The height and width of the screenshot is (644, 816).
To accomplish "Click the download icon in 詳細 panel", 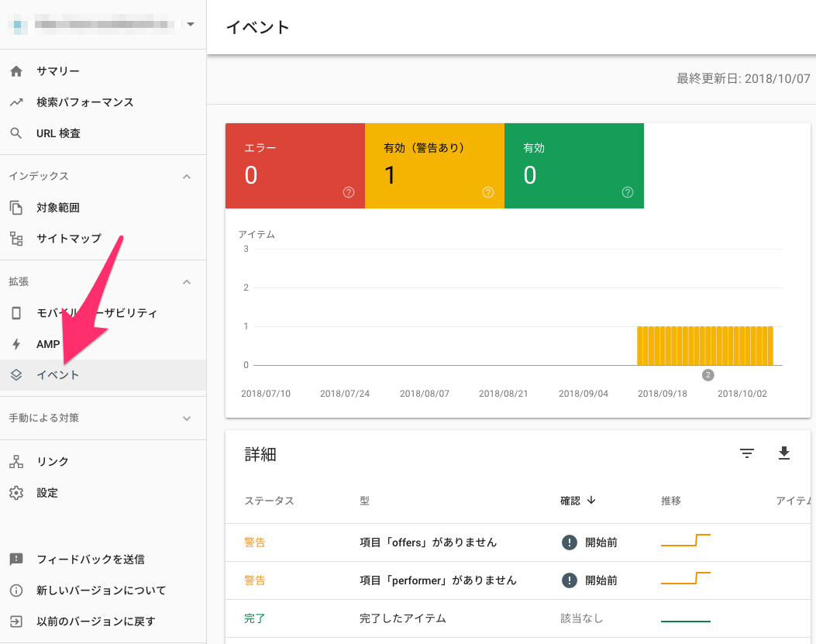I will click(x=784, y=454).
